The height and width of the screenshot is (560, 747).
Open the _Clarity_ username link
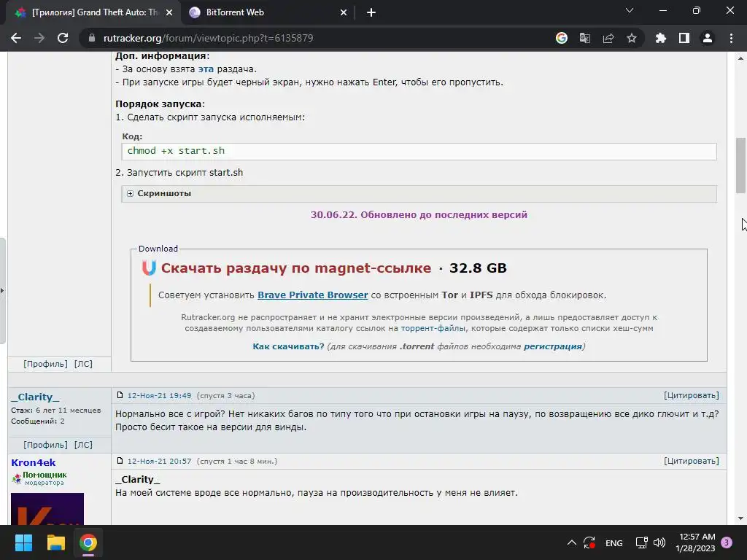pyautogui.click(x=35, y=397)
